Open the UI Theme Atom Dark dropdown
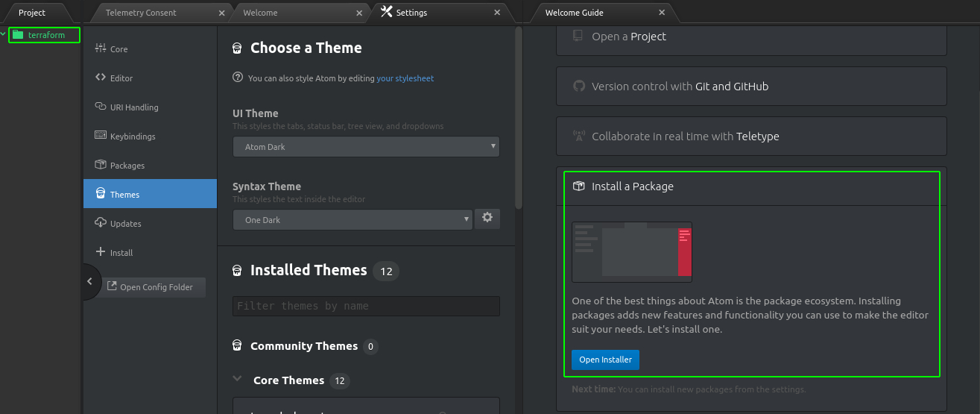 366,147
